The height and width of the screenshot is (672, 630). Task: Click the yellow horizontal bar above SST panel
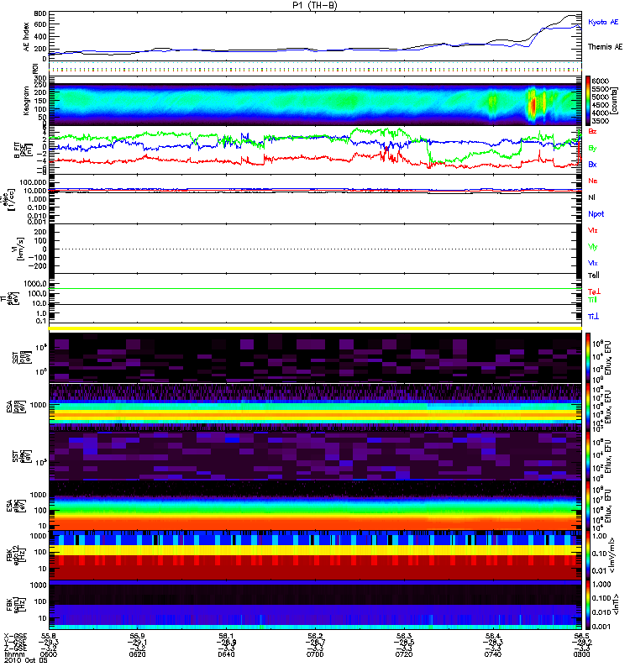315,328
